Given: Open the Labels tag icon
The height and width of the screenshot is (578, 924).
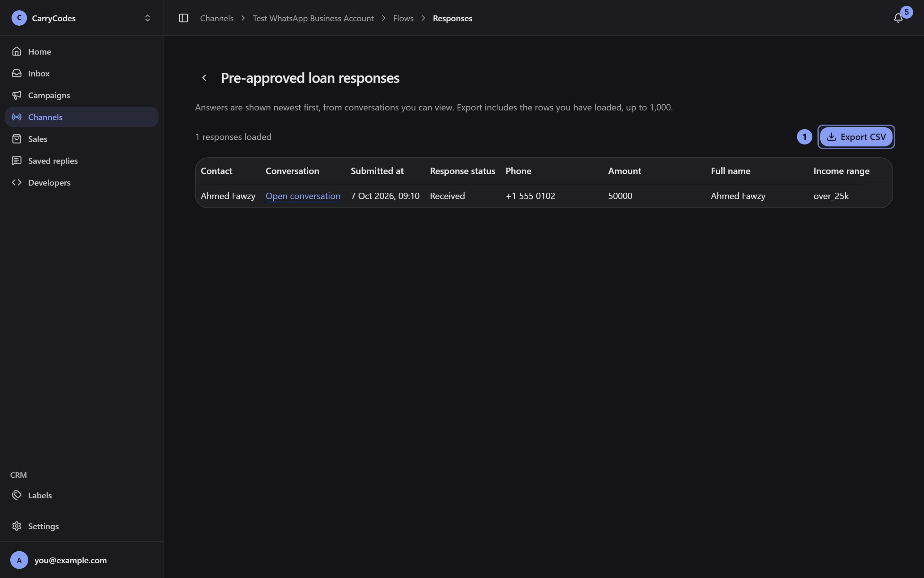Looking at the screenshot, I should click(16, 495).
